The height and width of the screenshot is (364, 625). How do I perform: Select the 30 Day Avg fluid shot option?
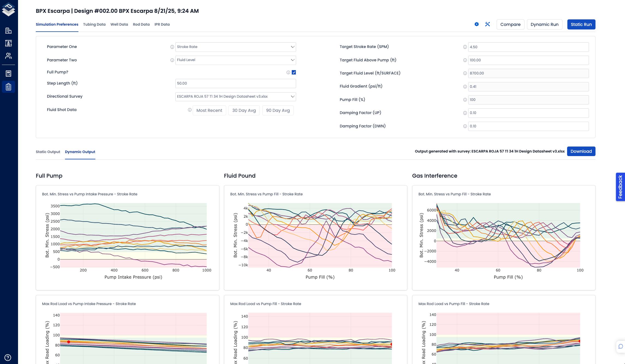click(244, 110)
